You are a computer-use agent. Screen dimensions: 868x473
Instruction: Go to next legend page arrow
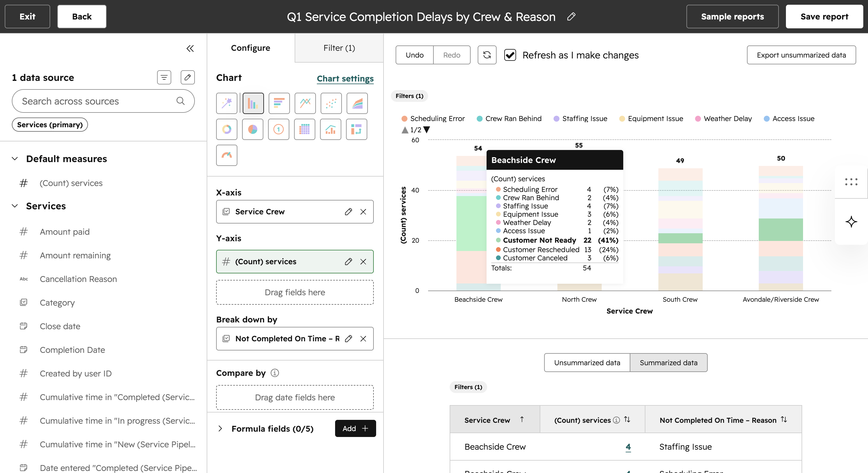click(427, 130)
